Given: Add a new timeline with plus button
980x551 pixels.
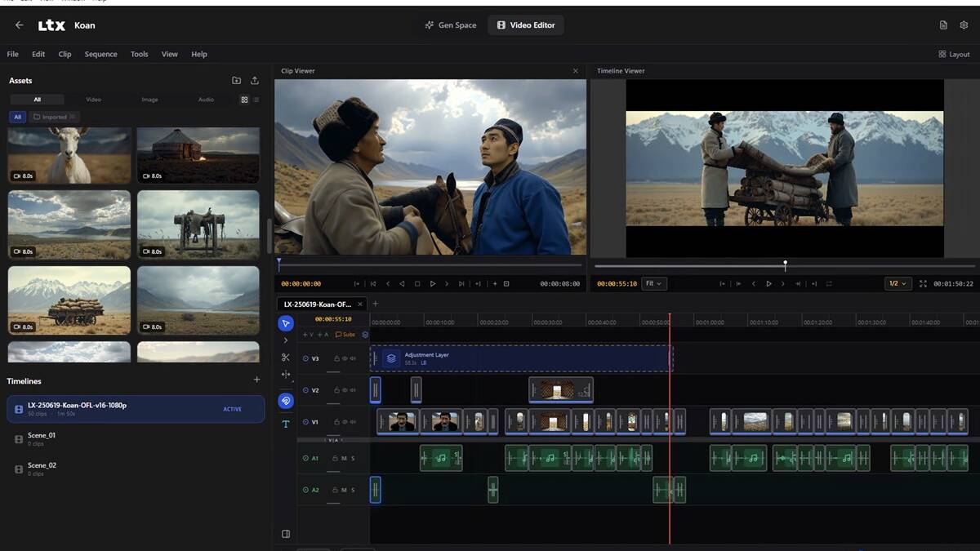Looking at the screenshot, I should tap(256, 380).
